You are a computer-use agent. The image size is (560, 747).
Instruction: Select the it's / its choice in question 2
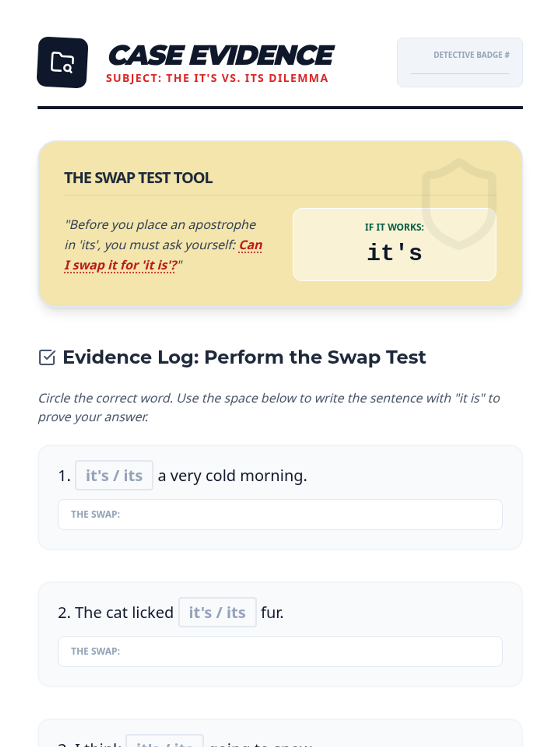click(217, 612)
